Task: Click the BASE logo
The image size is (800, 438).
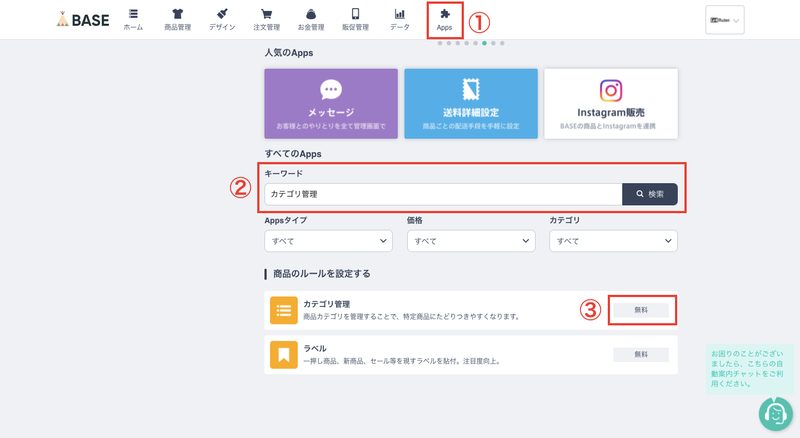Action: coord(83,20)
